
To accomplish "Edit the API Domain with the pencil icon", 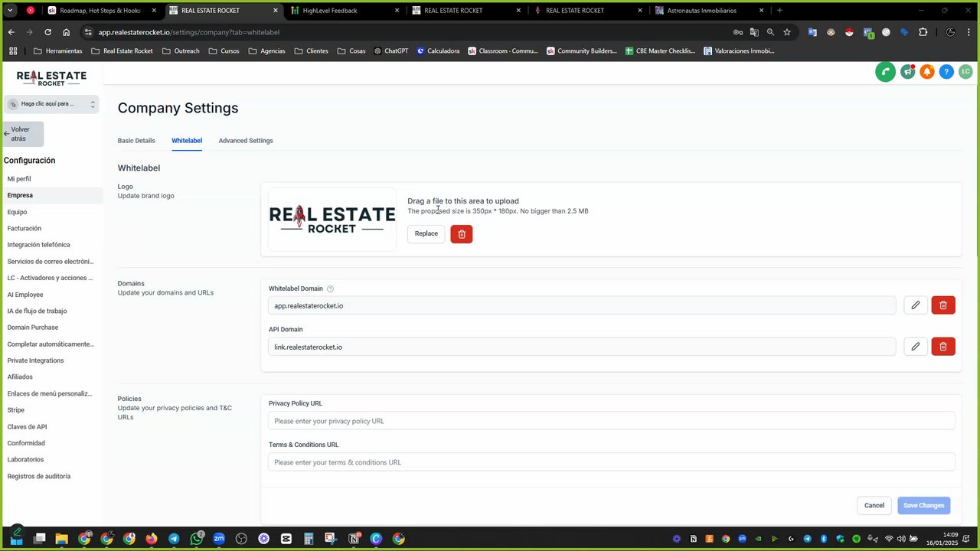I will tap(916, 347).
